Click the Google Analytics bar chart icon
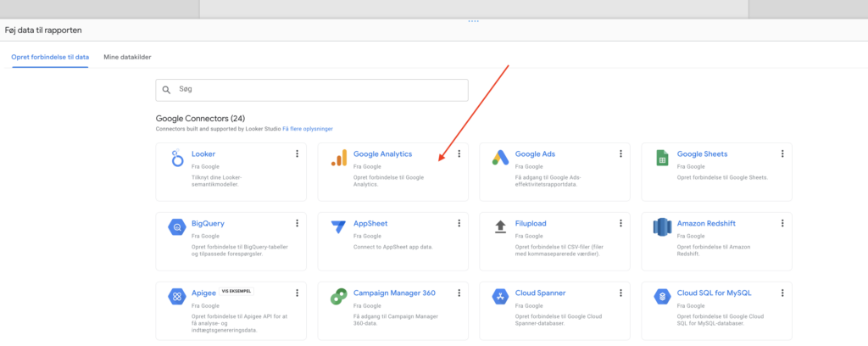Viewport: 868px width, 346px height. (339, 158)
